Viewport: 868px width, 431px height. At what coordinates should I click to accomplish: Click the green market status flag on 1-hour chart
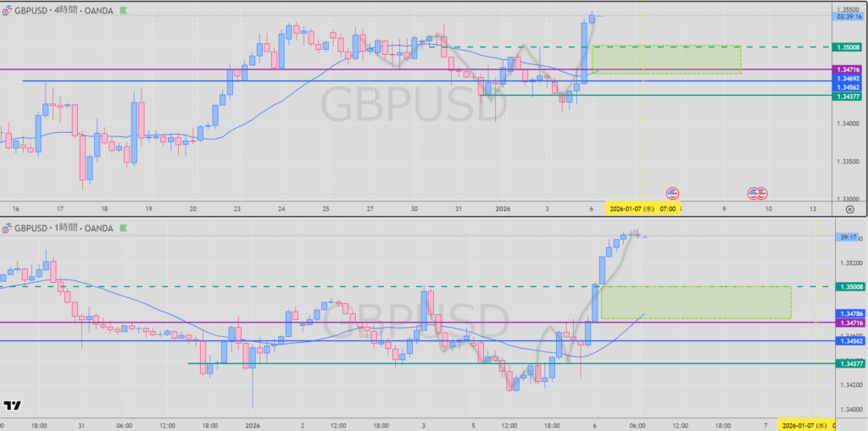pos(125,228)
